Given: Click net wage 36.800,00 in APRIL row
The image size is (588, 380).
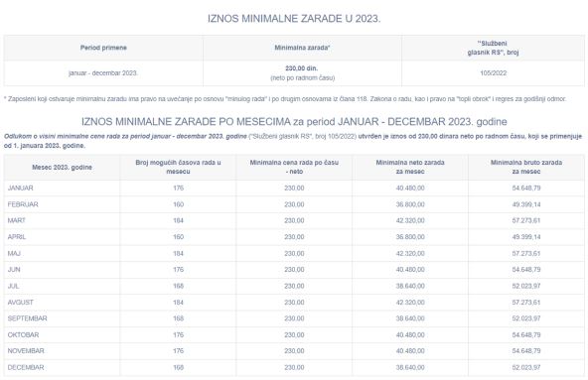Looking at the screenshot, I should click(410, 237).
